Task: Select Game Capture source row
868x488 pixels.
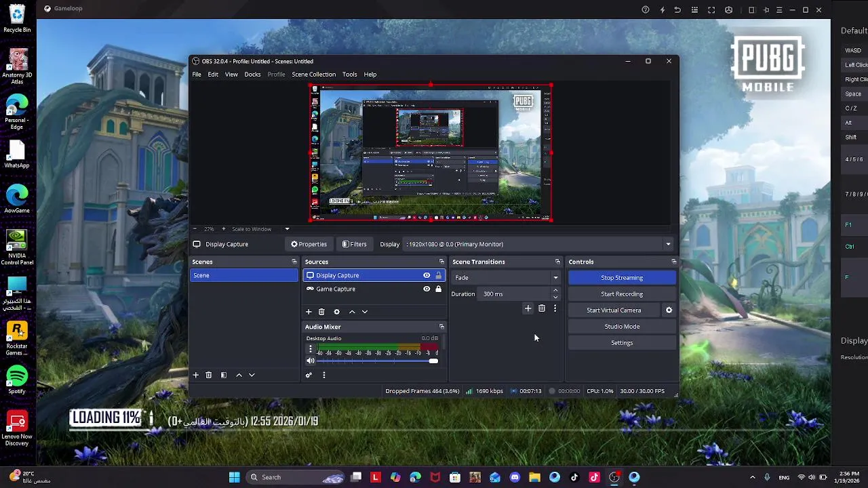Action: tap(373, 289)
